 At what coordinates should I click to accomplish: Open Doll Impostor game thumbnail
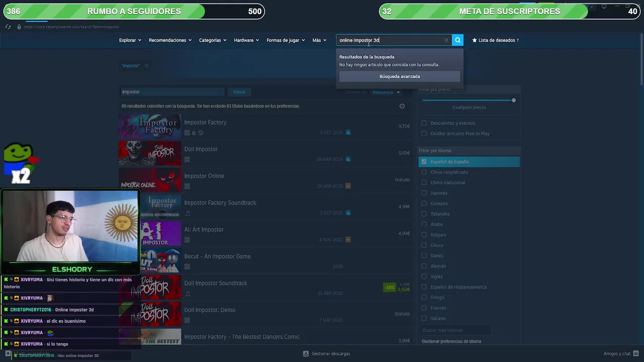click(x=150, y=153)
